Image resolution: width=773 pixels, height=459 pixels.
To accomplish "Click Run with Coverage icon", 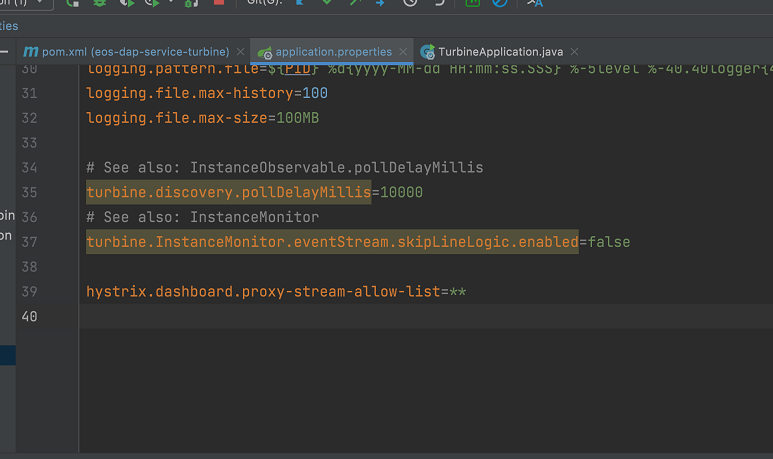I will point(126,3).
